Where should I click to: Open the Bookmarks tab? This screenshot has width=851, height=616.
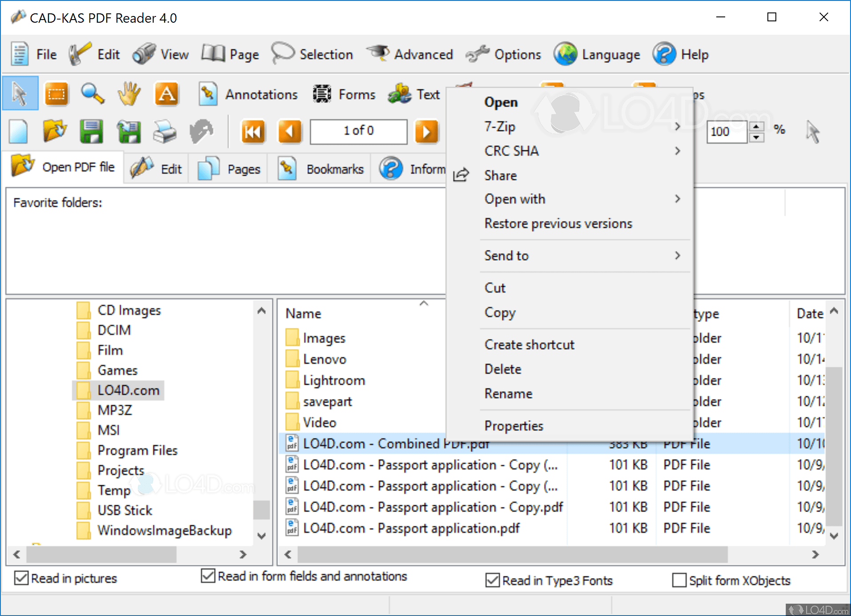319,169
